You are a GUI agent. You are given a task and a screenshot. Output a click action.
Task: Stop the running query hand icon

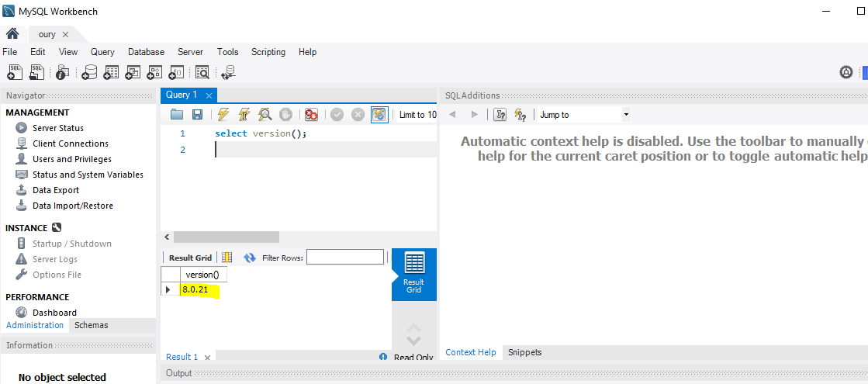[x=285, y=115]
